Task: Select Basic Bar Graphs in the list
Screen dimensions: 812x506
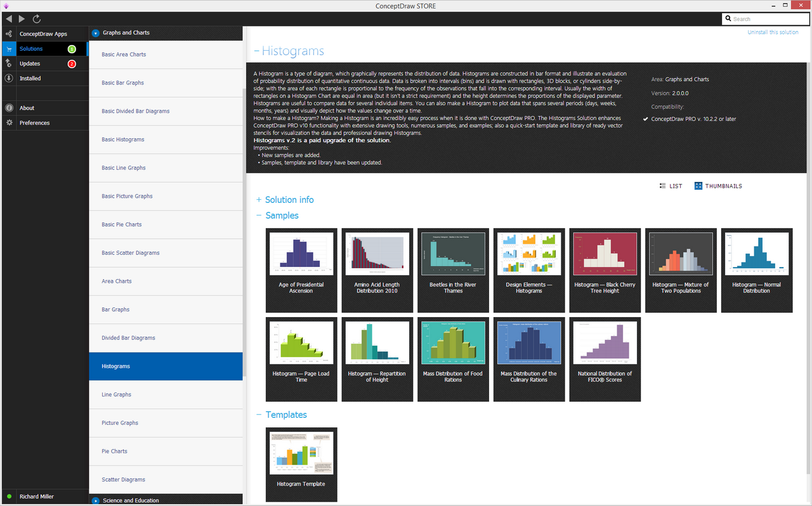Action: (166, 83)
